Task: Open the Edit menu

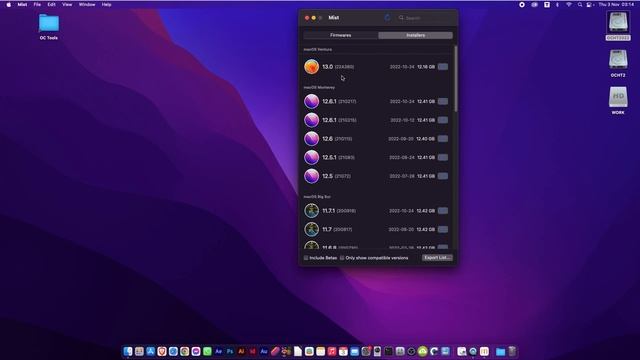Action: tap(51, 4)
